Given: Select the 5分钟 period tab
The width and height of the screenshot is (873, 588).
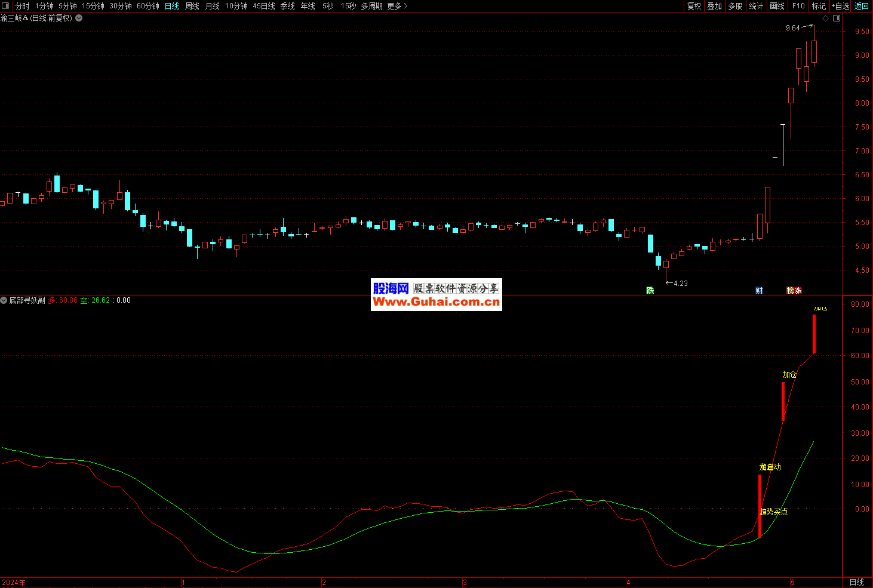Looking at the screenshot, I should pos(67,6).
